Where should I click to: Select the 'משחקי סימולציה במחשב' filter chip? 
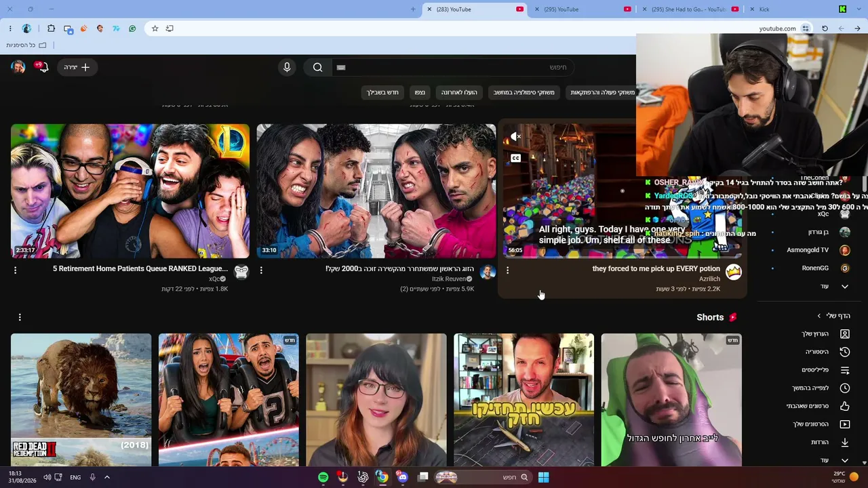point(524,92)
